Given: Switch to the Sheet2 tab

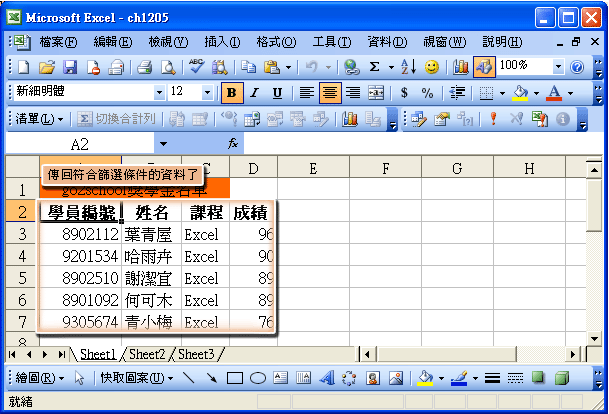Looking at the screenshot, I should click(147, 354).
